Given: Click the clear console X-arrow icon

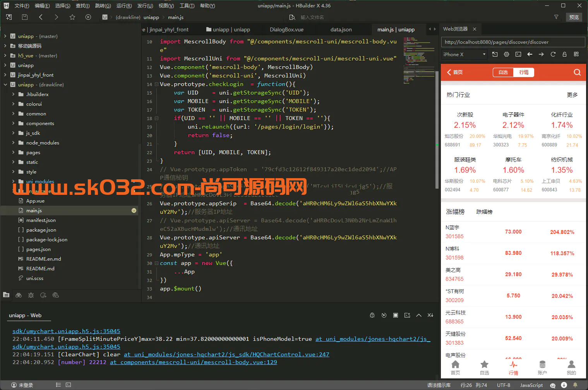Looking at the screenshot, I should 430,315.
